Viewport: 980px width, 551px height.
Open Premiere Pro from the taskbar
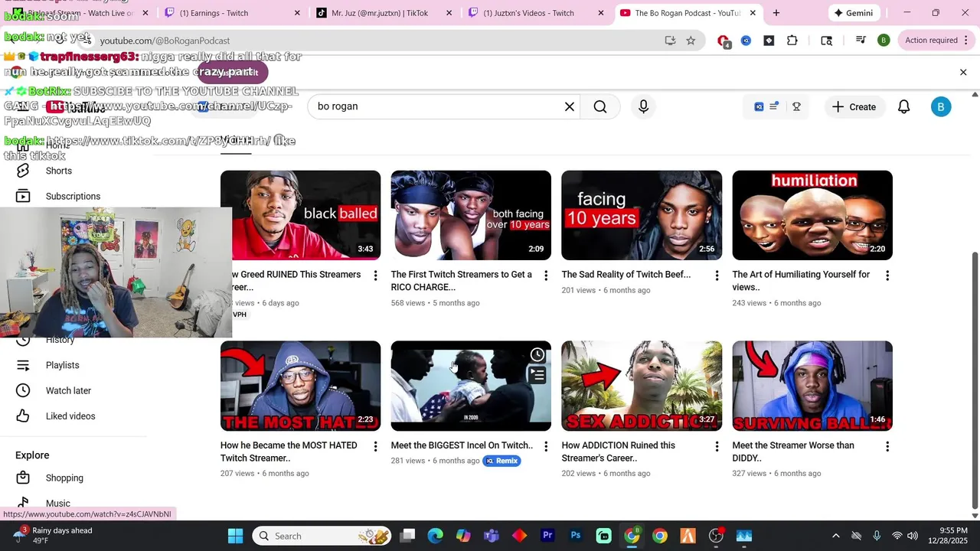tap(547, 536)
